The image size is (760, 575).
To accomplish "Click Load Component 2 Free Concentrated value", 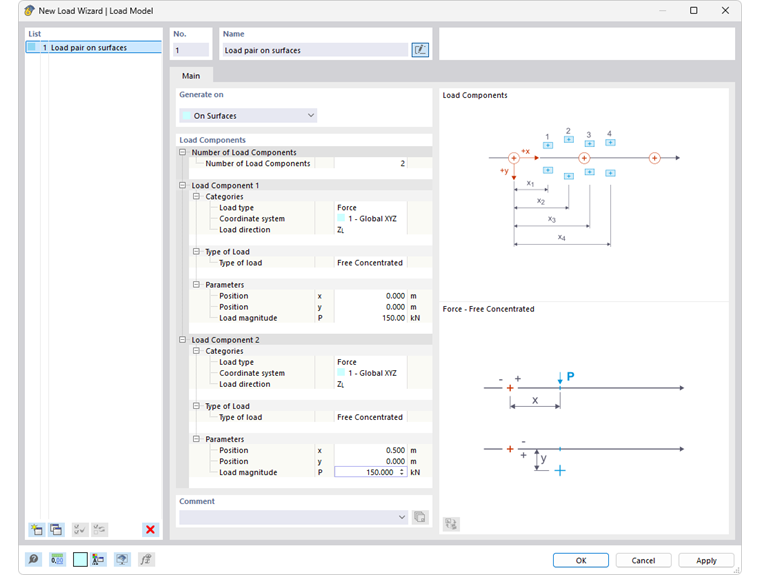I will click(371, 417).
